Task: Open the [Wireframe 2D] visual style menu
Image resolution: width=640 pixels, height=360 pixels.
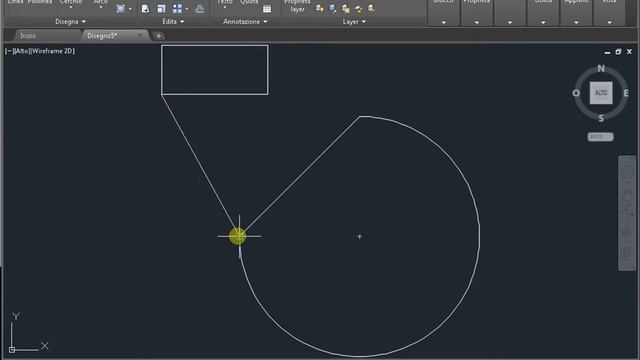Action: 53,51
